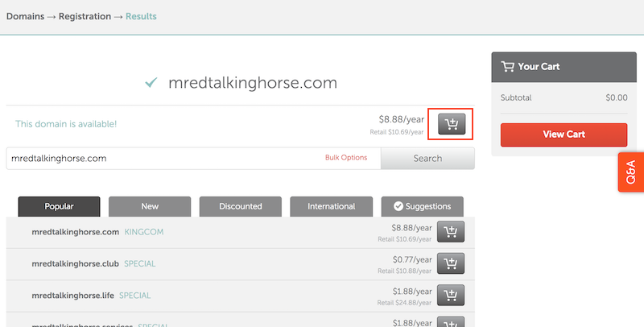Go to Domains breadcrumb
The width and height of the screenshot is (644, 327).
(x=25, y=16)
